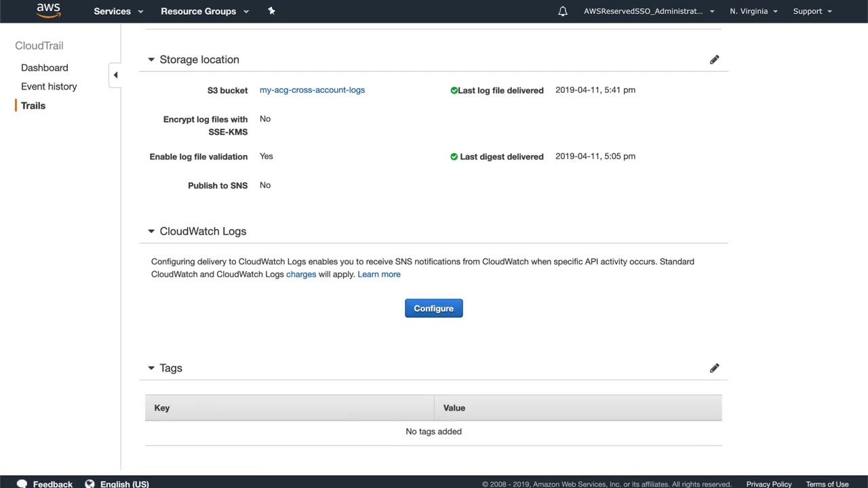Screen dimensions: 868x488
Task: Collapse the Storage location section
Action: coord(151,60)
